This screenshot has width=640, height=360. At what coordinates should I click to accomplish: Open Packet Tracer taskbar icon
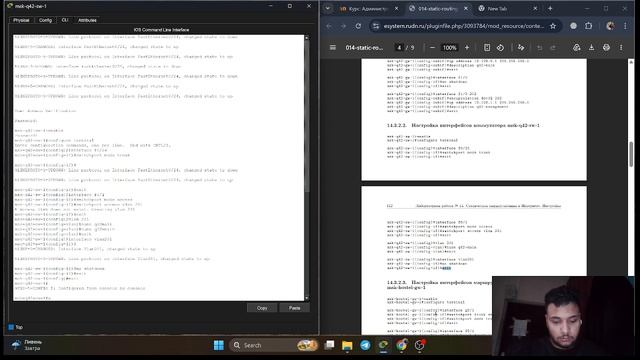383,345
